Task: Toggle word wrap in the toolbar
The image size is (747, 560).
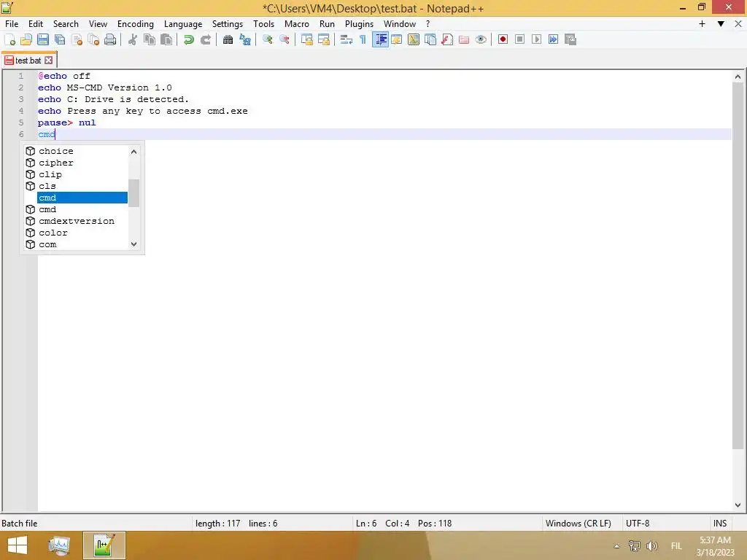Action: click(346, 39)
